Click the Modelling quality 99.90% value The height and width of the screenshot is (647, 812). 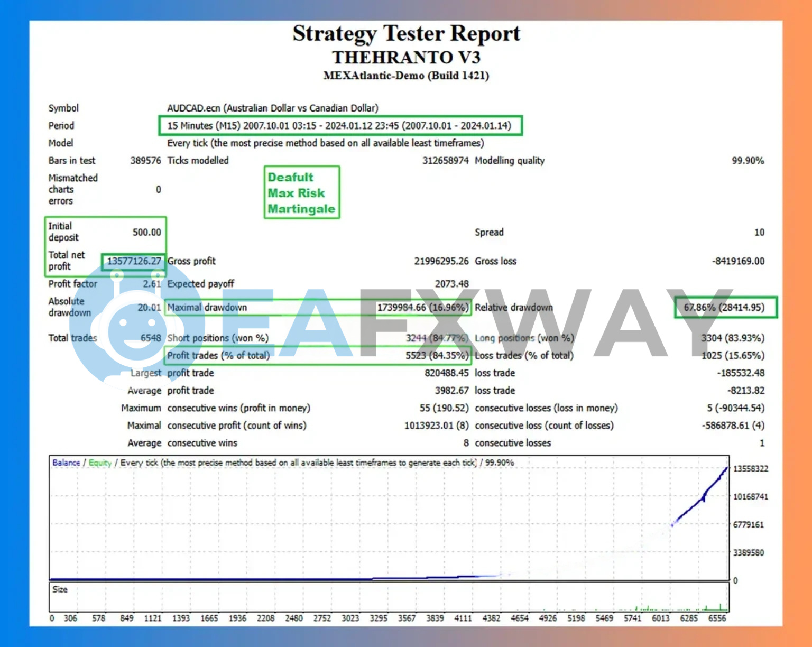click(748, 161)
